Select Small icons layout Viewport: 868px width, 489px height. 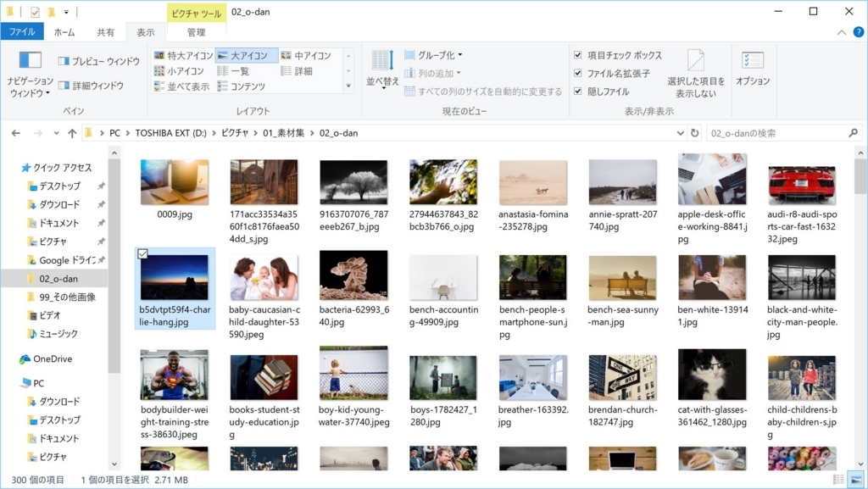179,71
